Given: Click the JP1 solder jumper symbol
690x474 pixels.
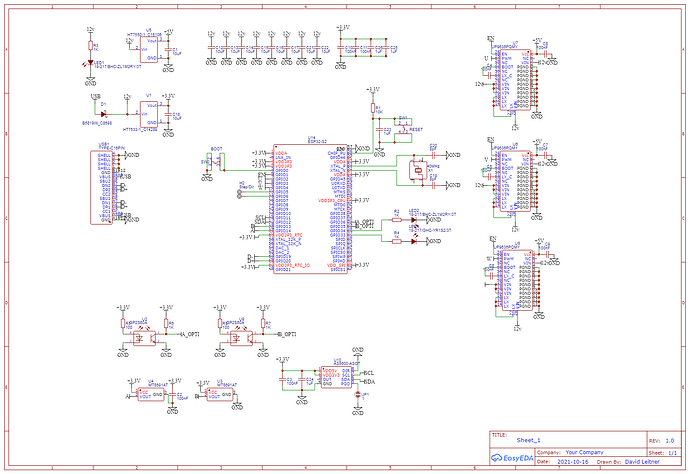Looking at the screenshot, I should tap(358, 395).
